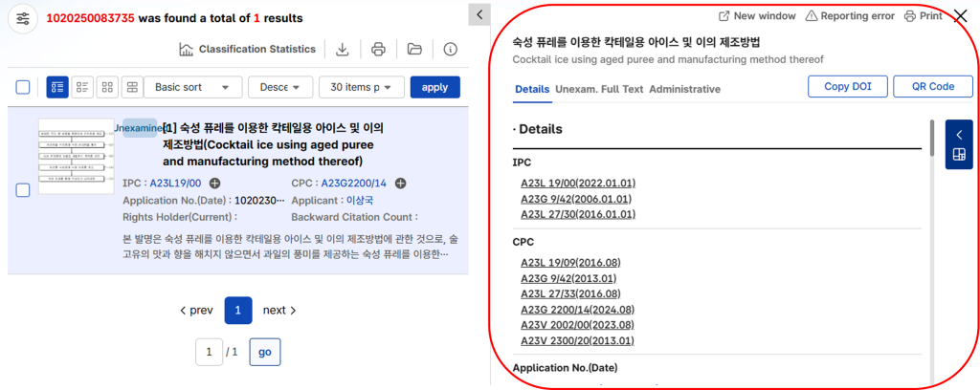Switch to Unexam. Full Text tab

tap(598, 89)
